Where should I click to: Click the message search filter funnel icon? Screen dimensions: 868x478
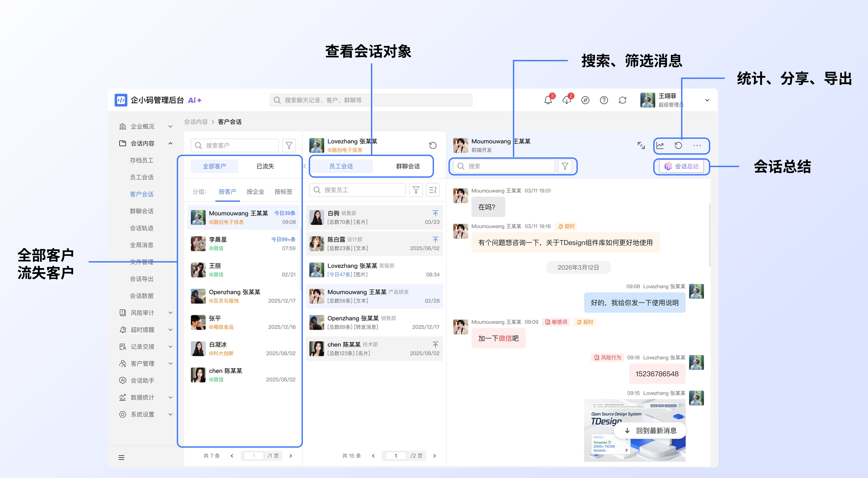click(565, 166)
